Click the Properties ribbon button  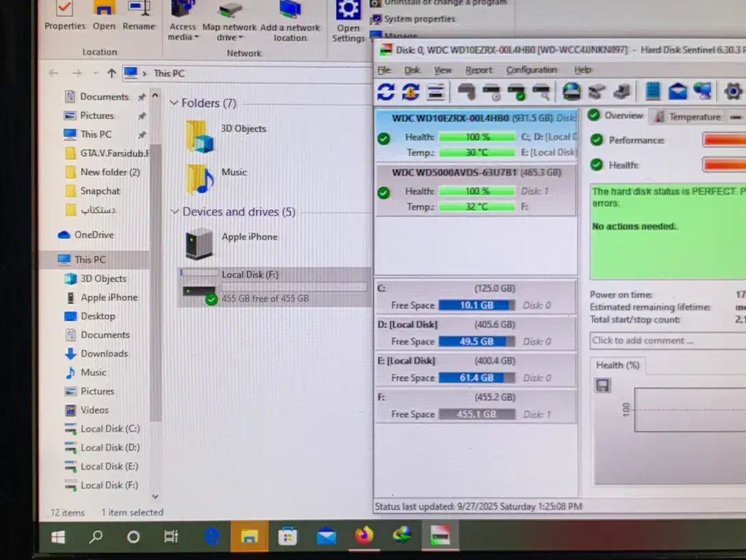(x=65, y=16)
